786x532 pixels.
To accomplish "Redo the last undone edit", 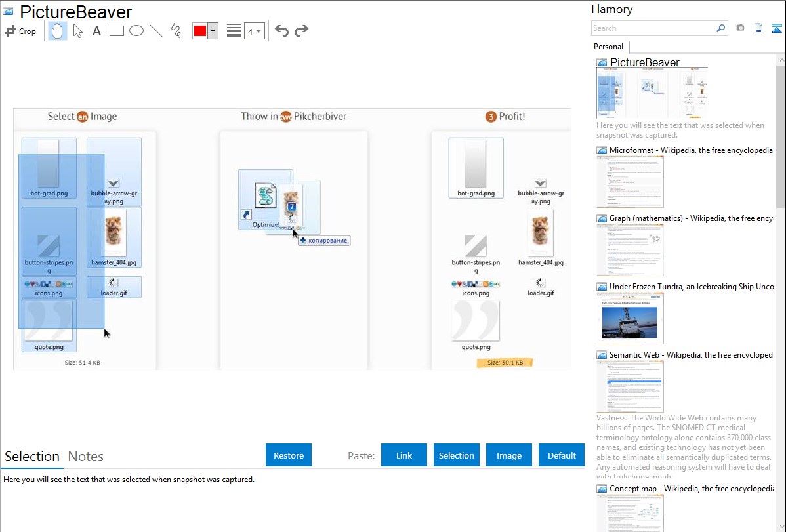I will coord(301,31).
